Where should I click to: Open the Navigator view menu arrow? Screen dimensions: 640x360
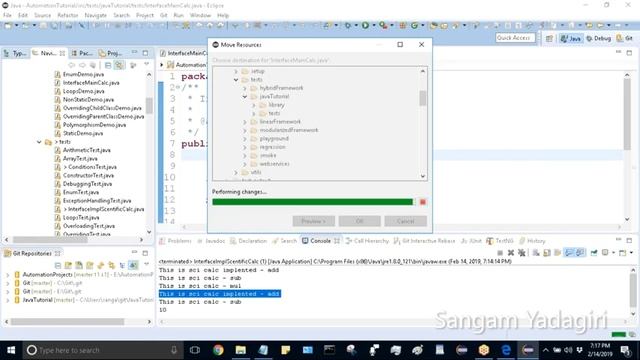146,65
